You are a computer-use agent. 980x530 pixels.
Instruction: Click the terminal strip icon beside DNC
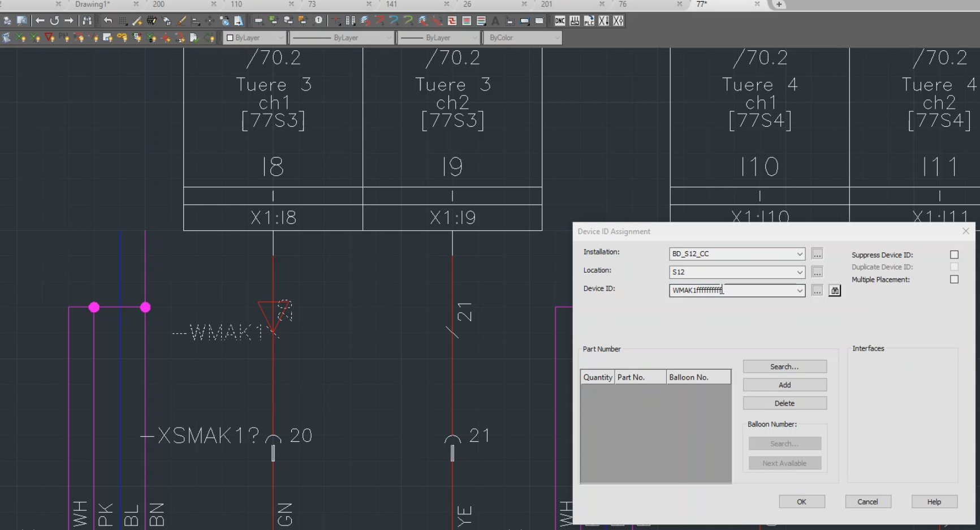pos(575,21)
